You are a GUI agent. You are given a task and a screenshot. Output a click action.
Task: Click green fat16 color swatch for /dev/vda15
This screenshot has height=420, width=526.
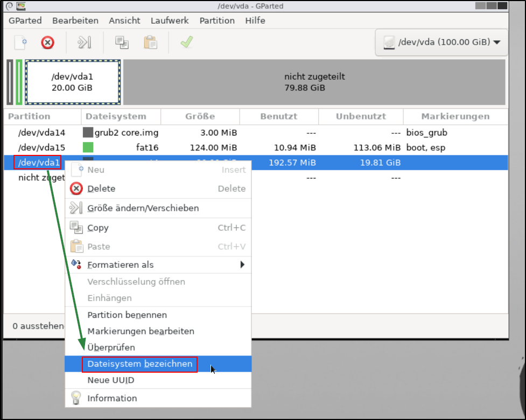pyautogui.click(x=88, y=147)
